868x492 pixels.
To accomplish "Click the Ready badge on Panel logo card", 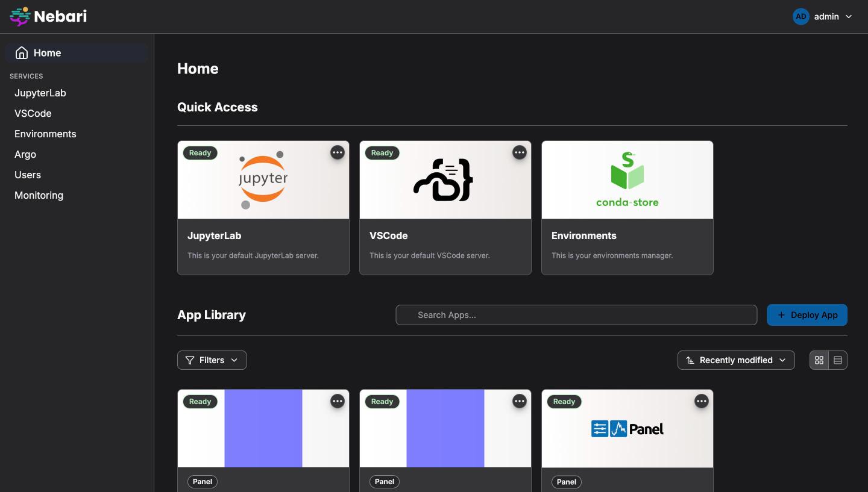I will click(564, 402).
